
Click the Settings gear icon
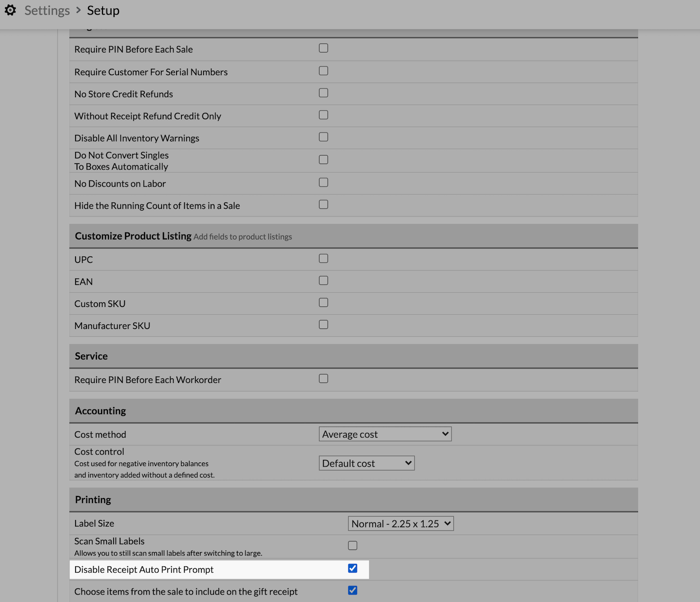coord(10,10)
